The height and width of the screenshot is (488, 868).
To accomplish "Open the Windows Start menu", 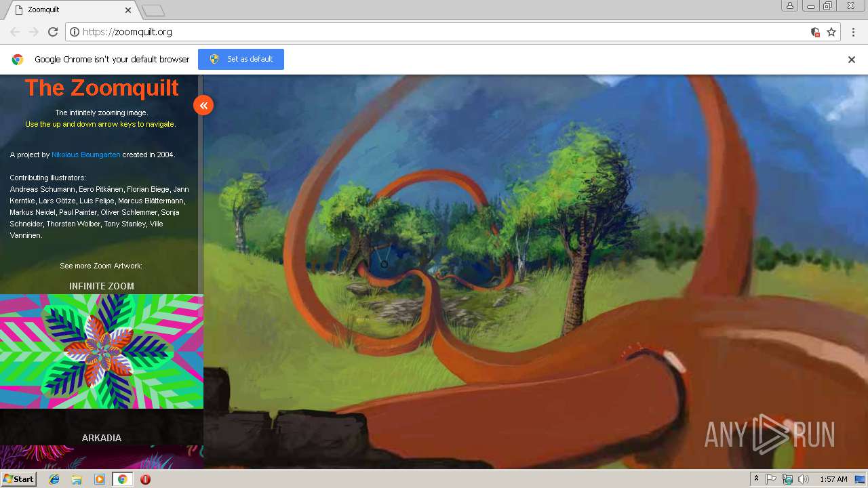I will pos(18,479).
